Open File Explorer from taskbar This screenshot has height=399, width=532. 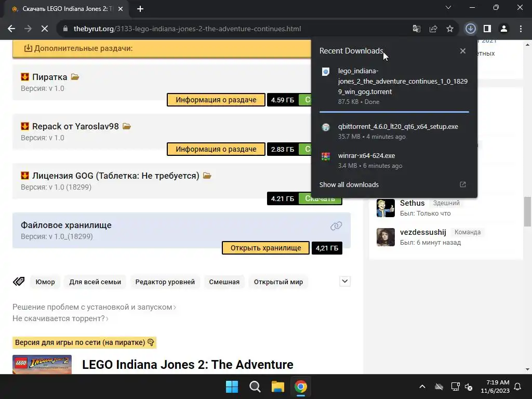[x=277, y=387]
